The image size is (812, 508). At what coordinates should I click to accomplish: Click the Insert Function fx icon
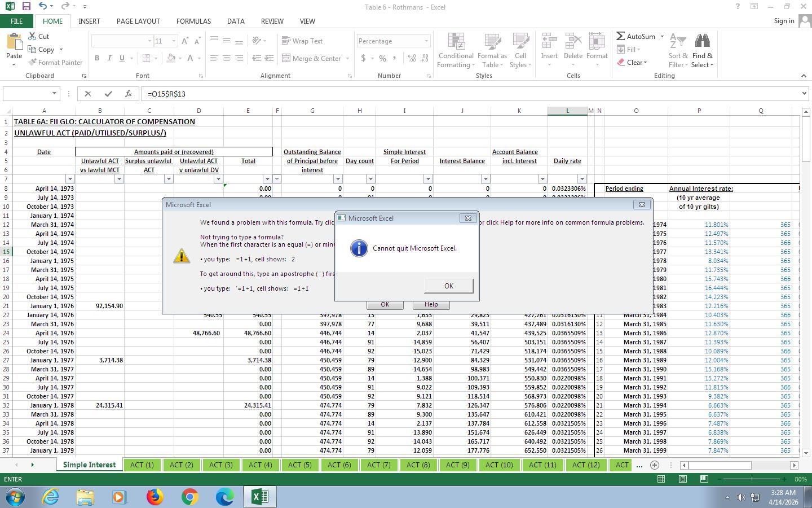click(x=129, y=94)
